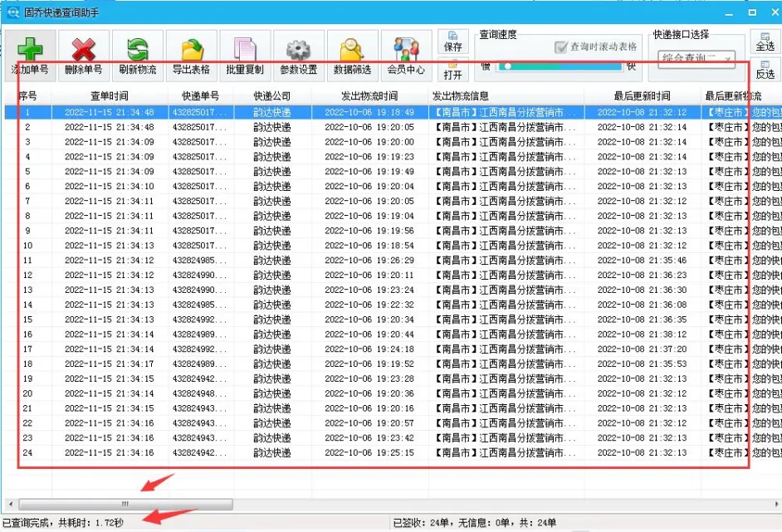Viewport: 782px width, 532px height.
Task: Click row 23 sequence number
Action: [x=28, y=437]
